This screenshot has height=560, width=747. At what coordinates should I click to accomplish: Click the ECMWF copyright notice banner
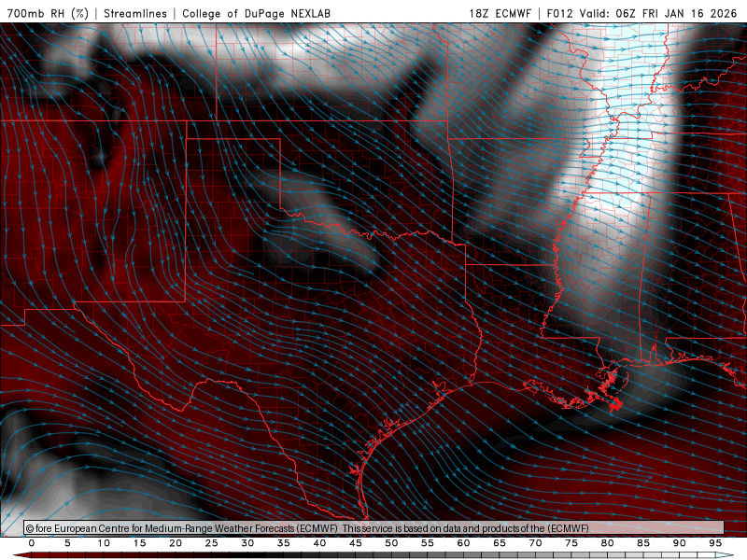point(374,528)
